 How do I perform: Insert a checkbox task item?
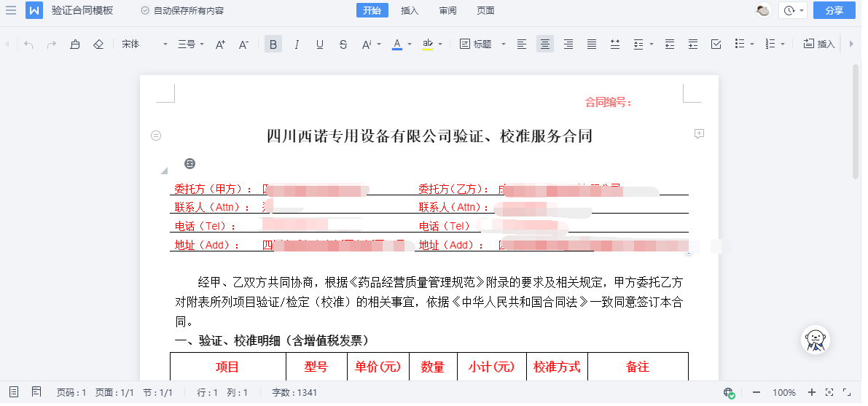[x=716, y=44]
